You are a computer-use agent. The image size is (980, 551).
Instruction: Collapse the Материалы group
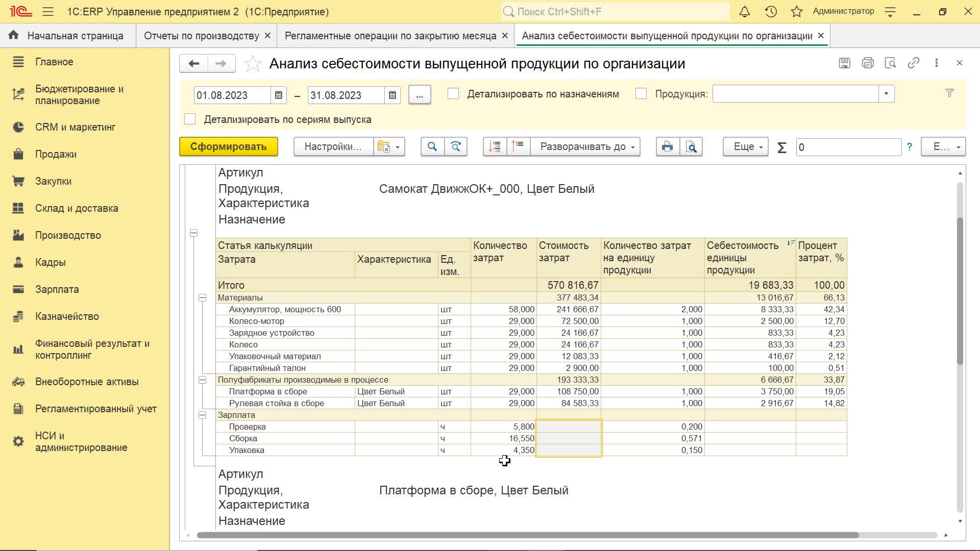tap(203, 297)
